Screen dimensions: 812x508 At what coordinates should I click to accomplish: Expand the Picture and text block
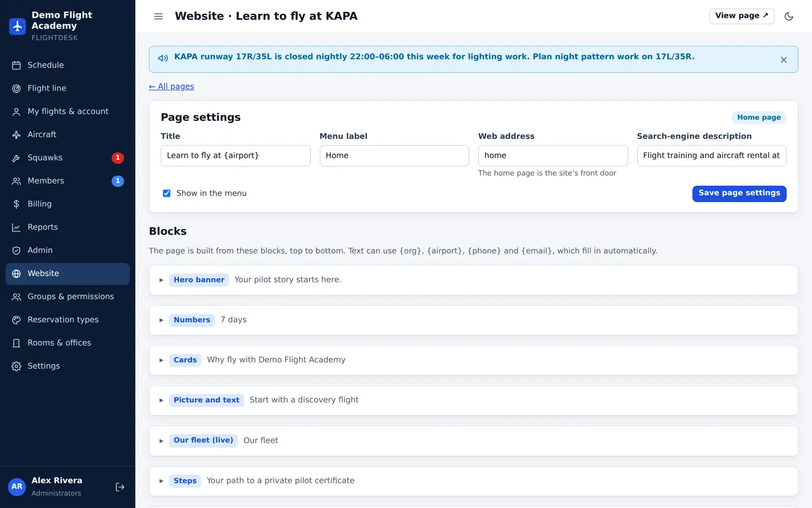pyautogui.click(x=161, y=400)
